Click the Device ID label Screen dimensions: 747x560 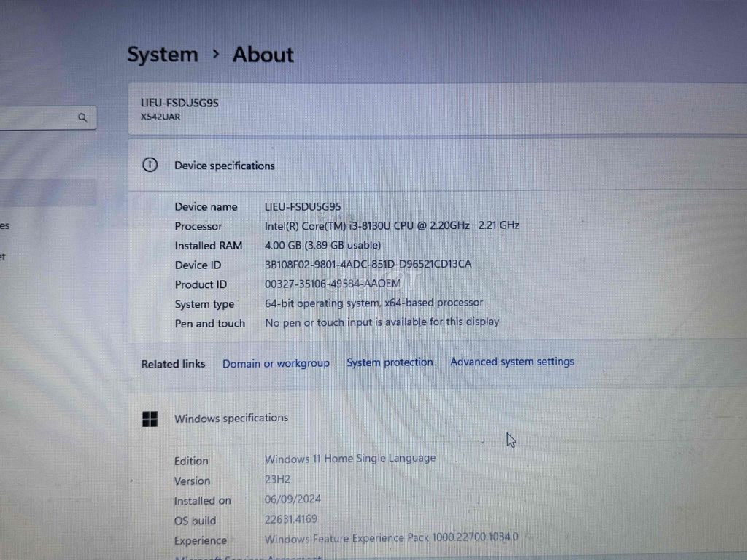[198, 265]
